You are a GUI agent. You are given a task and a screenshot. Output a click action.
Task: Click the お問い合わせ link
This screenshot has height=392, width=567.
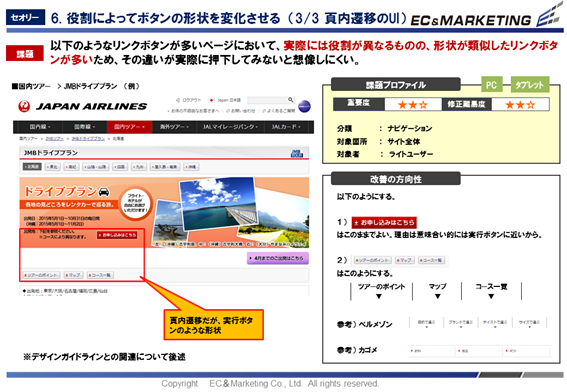(242, 111)
